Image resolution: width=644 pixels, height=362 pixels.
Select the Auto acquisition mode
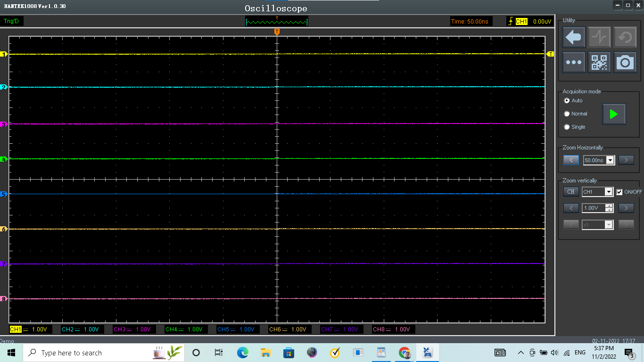coord(567,100)
